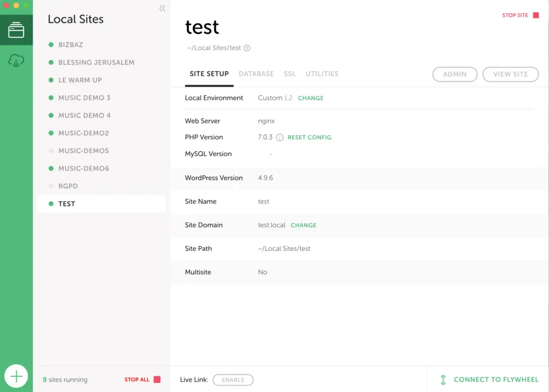This screenshot has width=549, height=392.
Task: Click the status dot next to MUSIC-DEMO5
Action: click(x=51, y=151)
